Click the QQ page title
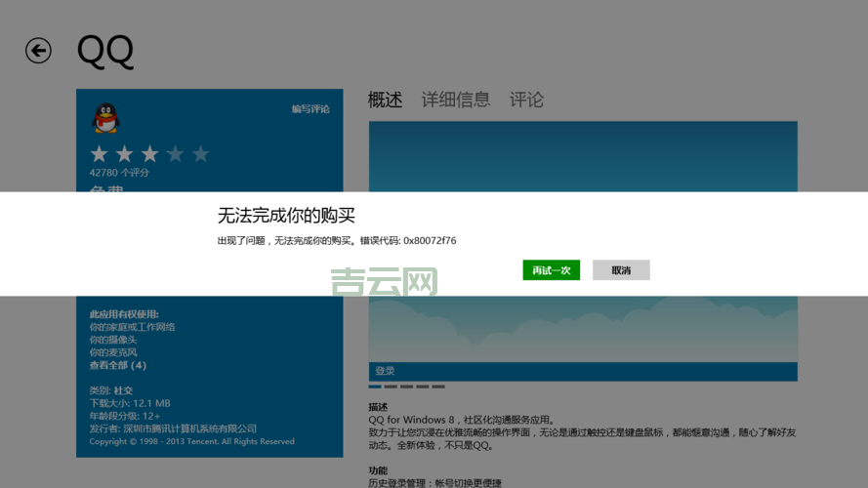 pos(105,52)
